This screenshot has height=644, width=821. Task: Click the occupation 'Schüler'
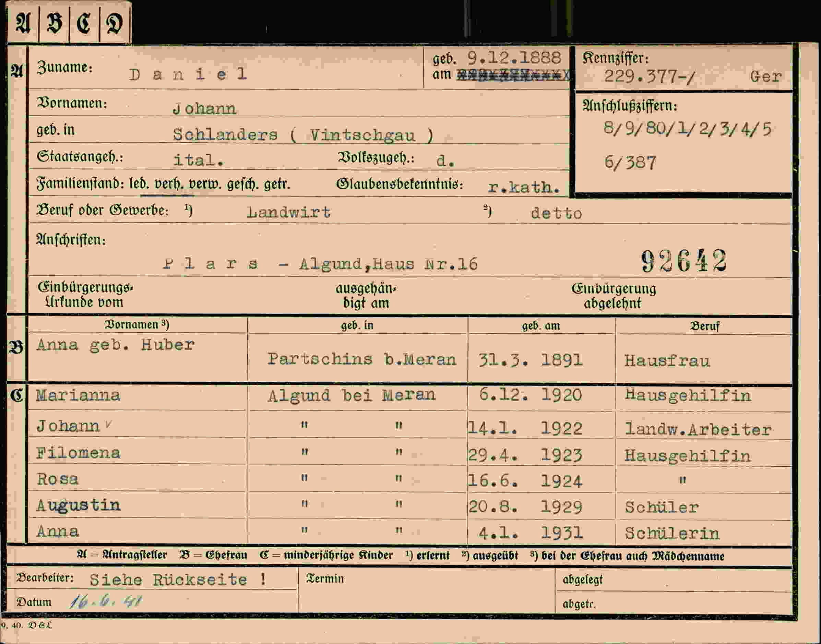pyautogui.click(x=662, y=508)
